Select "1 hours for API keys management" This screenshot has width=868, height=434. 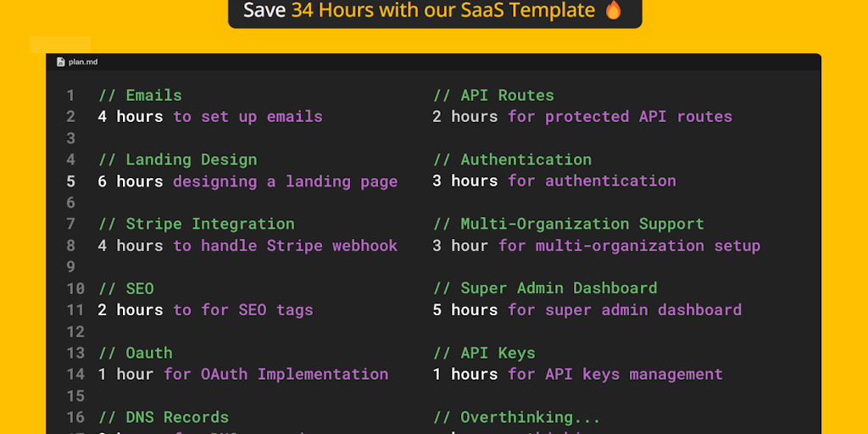click(577, 374)
